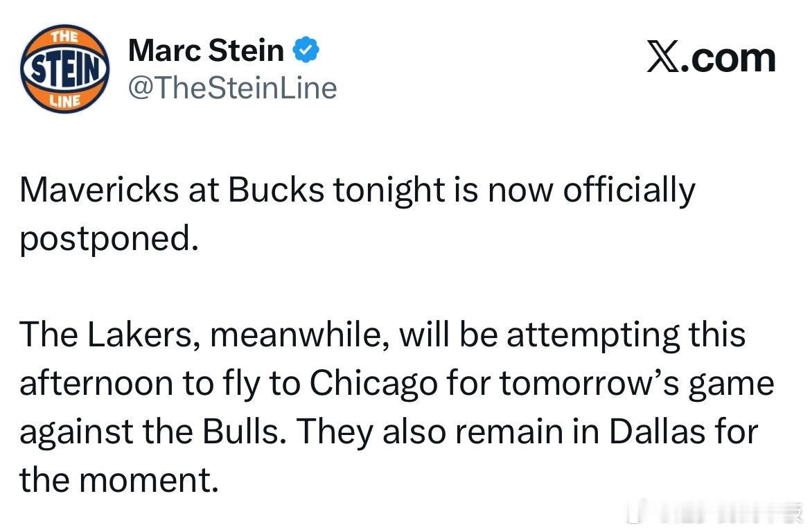Click The Stein Line profile avatar
The image size is (810, 532).
[66, 69]
